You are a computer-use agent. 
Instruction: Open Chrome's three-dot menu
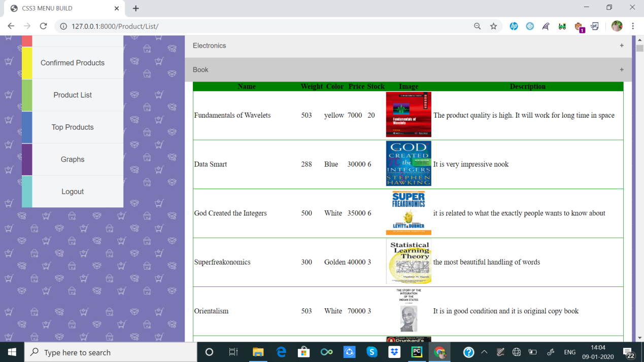pyautogui.click(x=633, y=26)
